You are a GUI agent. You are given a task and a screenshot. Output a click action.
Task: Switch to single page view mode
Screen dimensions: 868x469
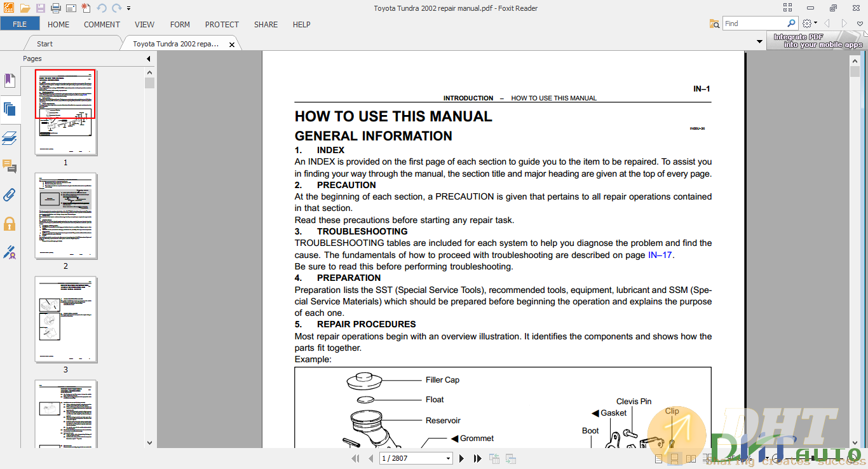(x=659, y=458)
